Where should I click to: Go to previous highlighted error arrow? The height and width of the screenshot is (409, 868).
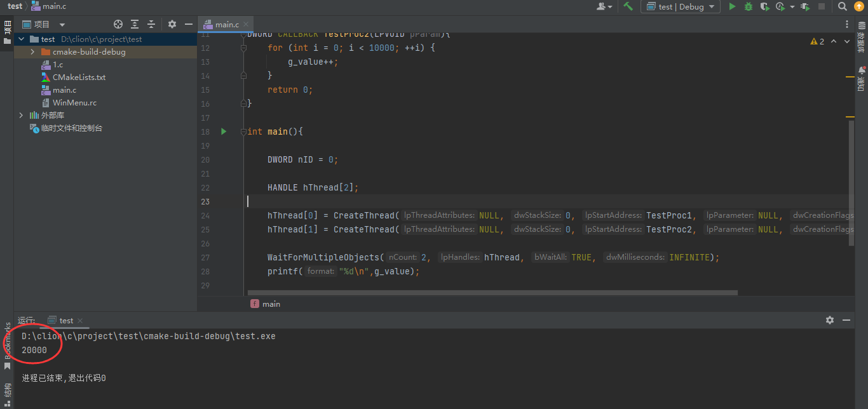(x=834, y=41)
